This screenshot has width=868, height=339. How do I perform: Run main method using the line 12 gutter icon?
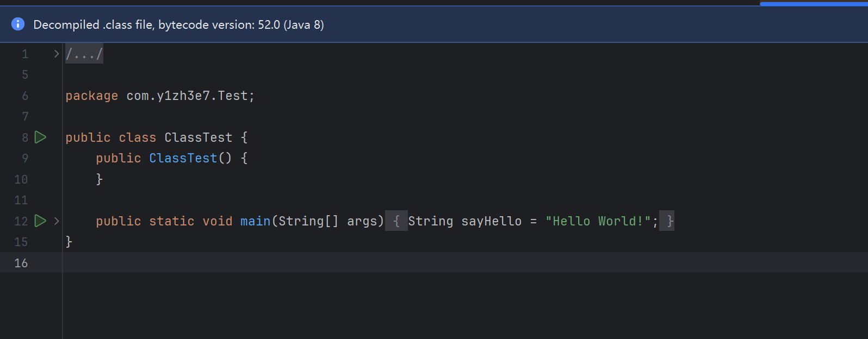40,221
